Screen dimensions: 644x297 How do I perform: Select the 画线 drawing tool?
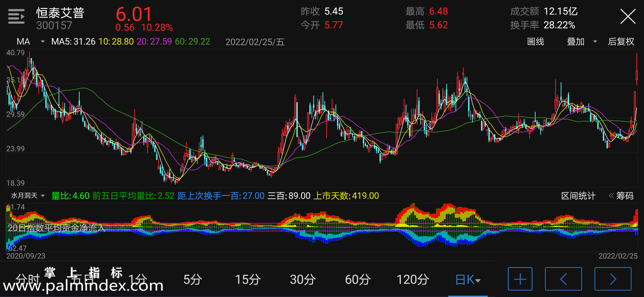tap(535, 42)
